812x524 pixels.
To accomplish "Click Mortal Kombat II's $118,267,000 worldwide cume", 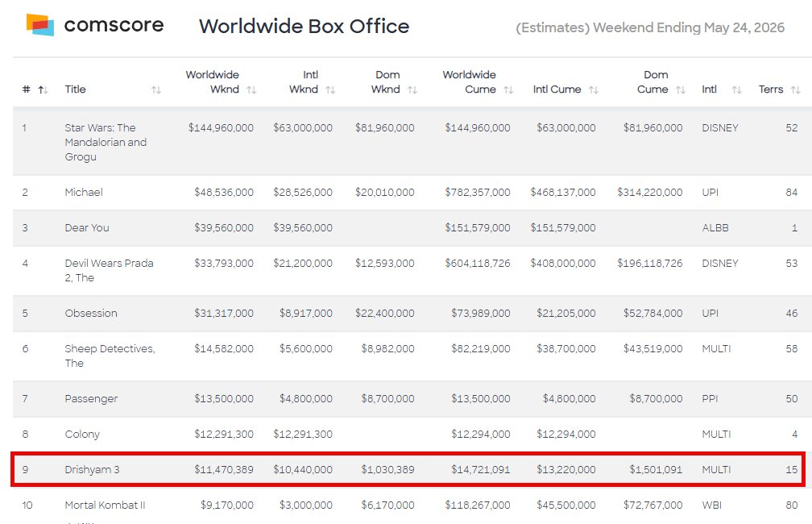I will [x=478, y=505].
